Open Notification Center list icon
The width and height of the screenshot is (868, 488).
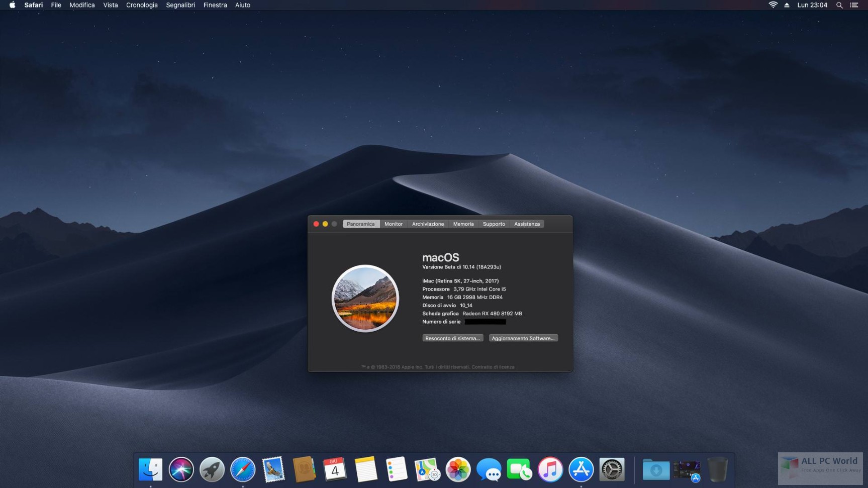pyautogui.click(x=854, y=5)
